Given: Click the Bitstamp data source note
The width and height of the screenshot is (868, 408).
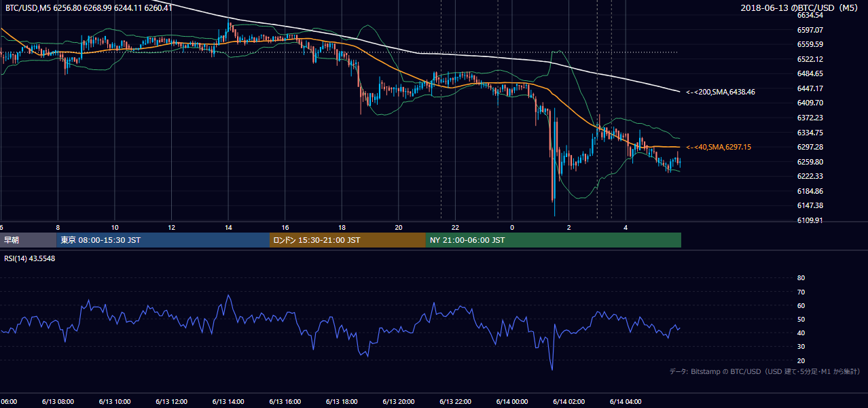Looking at the screenshot, I should coord(765,371).
